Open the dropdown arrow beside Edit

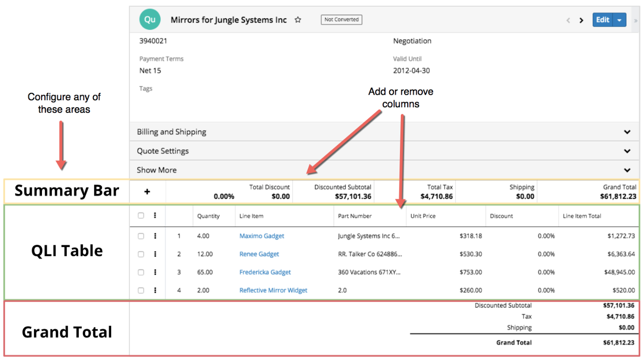619,20
